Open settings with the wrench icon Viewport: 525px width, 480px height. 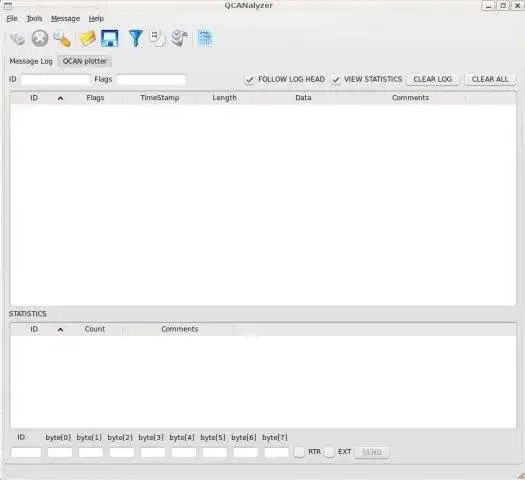[x=62, y=38]
